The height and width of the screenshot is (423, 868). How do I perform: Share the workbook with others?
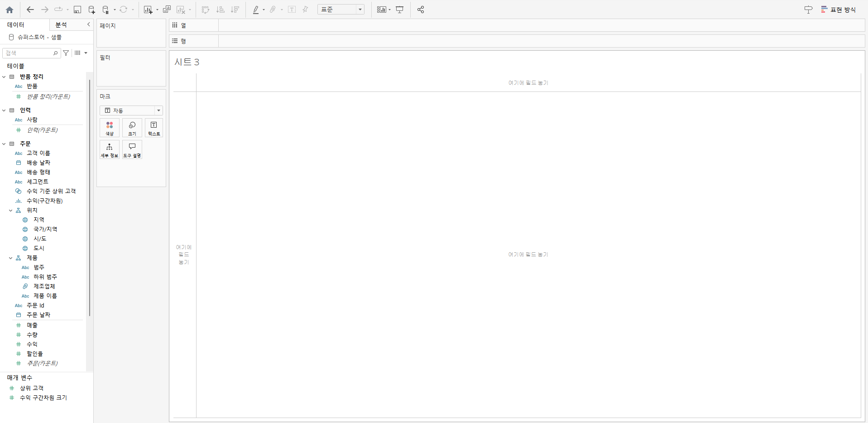click(421, 10)
